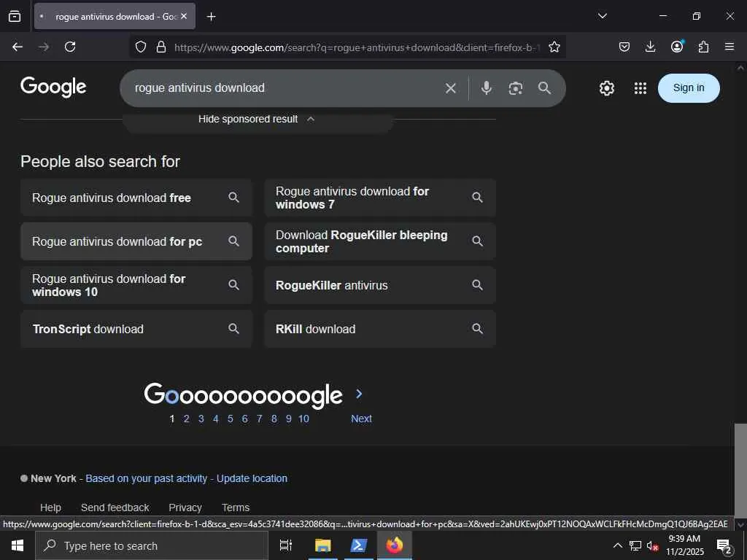Image resolution: width=747 pixels, height=560 pixels.
Task: Select the RKill download suggestion
Action: point(380,329)
